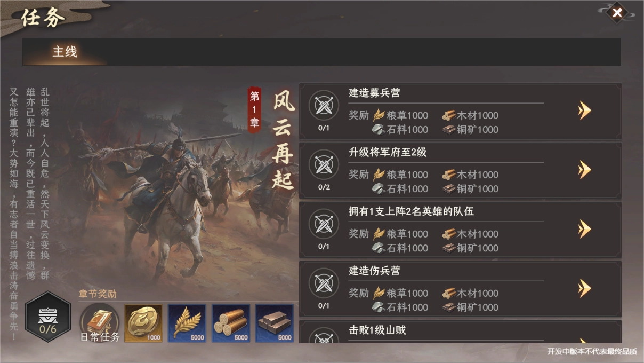Click the 第1章 chapter red banner
This screenshot has width=644, height=363.
click(x=255, y=109)
